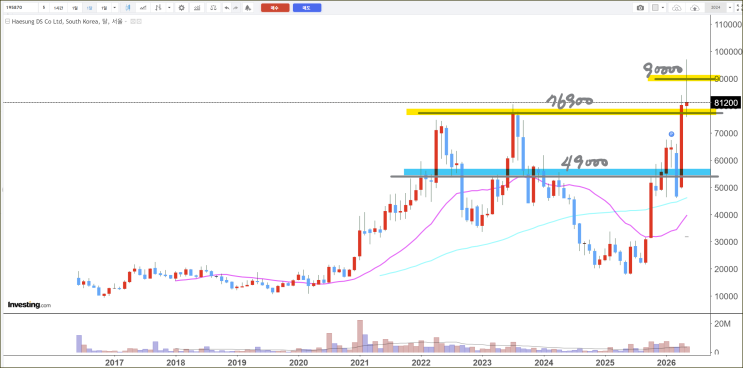The width and height of the screenshot is (743, 368).
Task: Click the save chart cloud upload icon
Action: [x=695, y=8]
